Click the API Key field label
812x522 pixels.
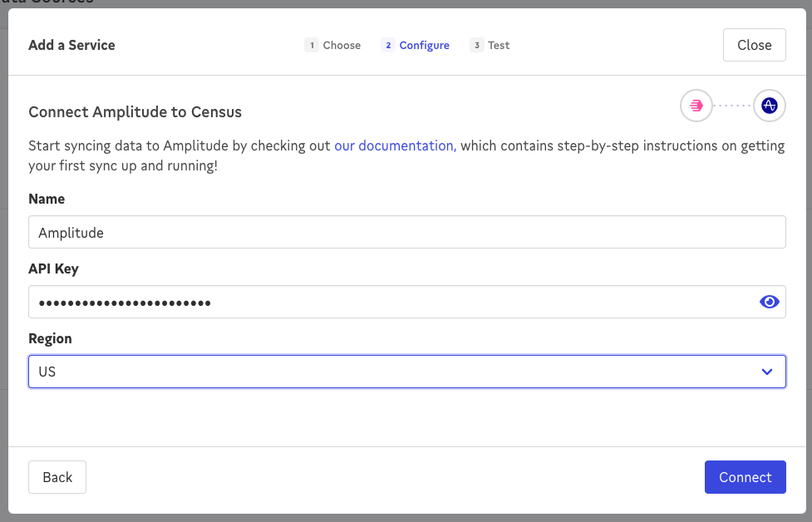point(53,268)
